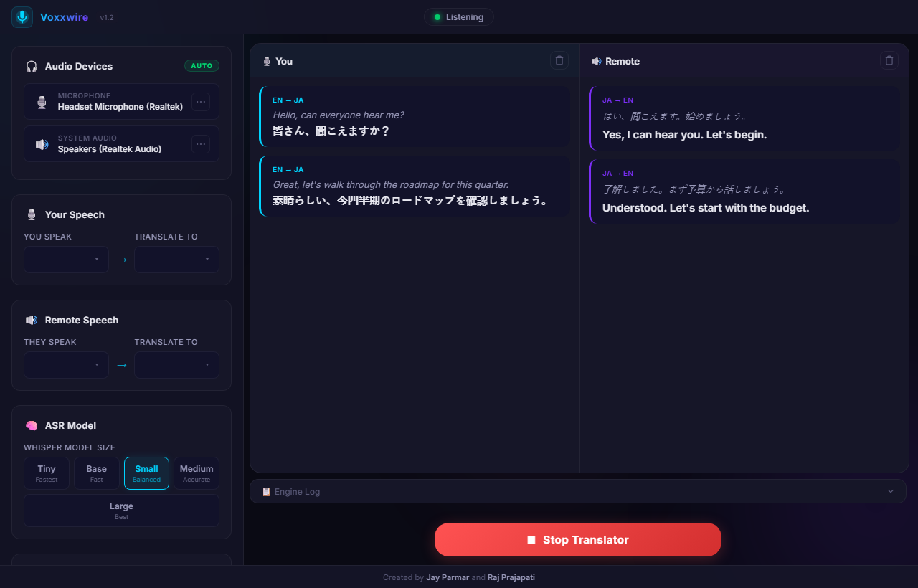918x588 pixels.
Task: Click the arrow between You Speak dropdowns
Action: (x=121, y=260)
